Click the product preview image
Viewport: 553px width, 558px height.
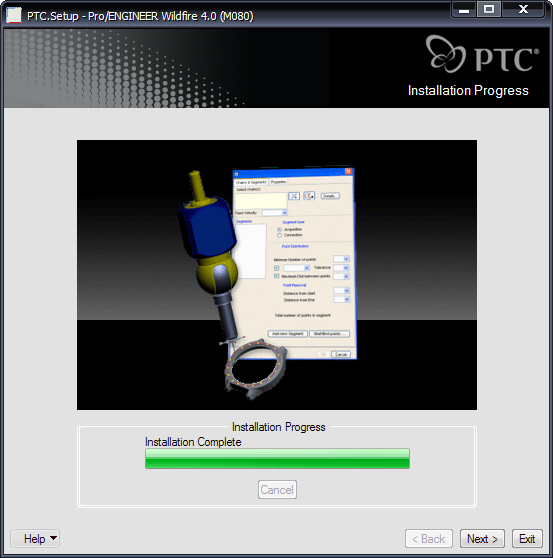click(x=277, y=275)
